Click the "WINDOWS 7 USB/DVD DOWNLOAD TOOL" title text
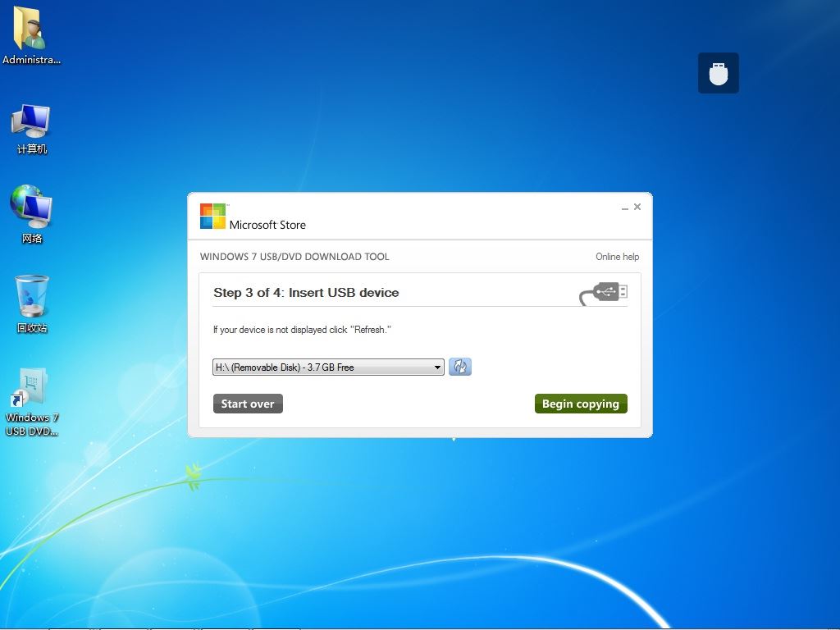This screenshot has height=630, width=840. click(294, 257)
